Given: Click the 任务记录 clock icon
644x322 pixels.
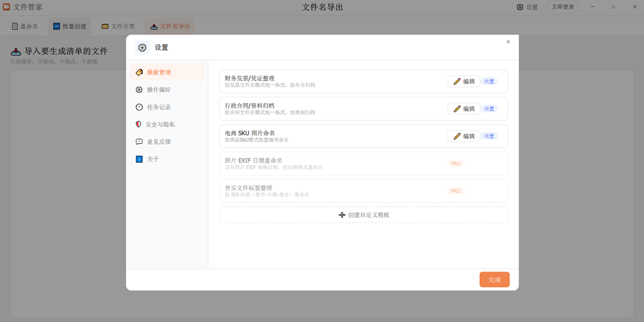Looking at the screenshot, I should pos(140,107).
